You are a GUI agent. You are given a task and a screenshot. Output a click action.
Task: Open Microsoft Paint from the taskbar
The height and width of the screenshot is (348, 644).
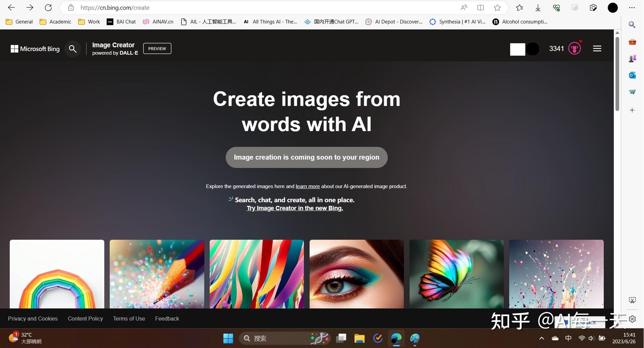pyautogui.click(x=415, y=339)
